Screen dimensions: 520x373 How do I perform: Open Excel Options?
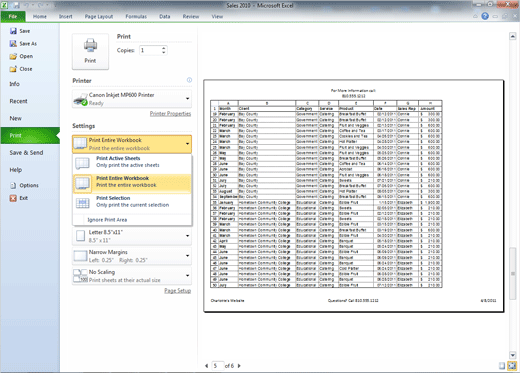coord(24,185)
